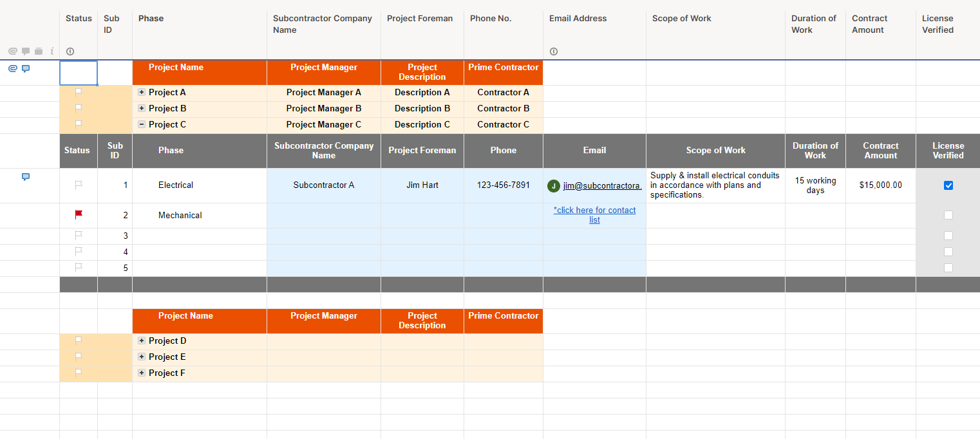This screenshot has width=980, height=439.
Task: Click info icon under Email Address column
Action: click(554, 51)
